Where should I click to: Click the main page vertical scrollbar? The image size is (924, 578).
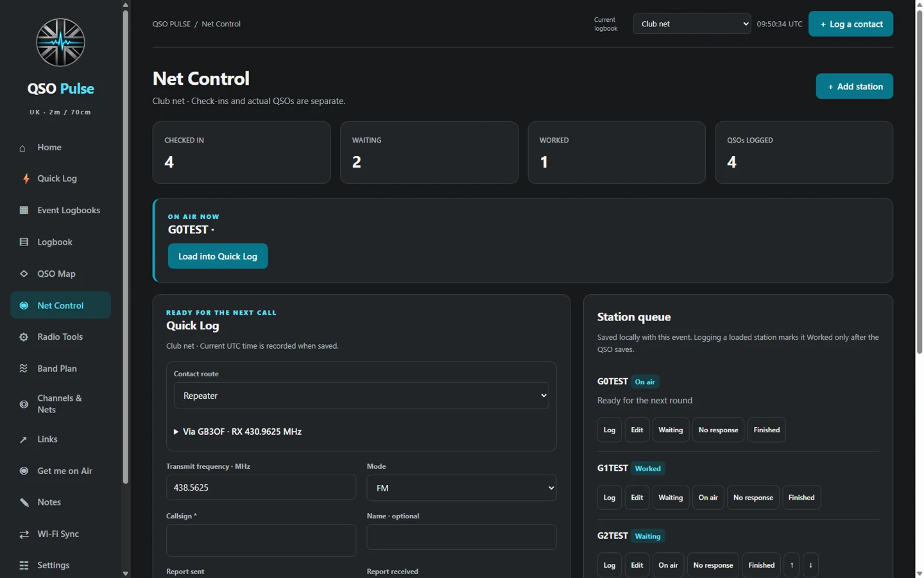pyautogui.click(x=920, y=182)
